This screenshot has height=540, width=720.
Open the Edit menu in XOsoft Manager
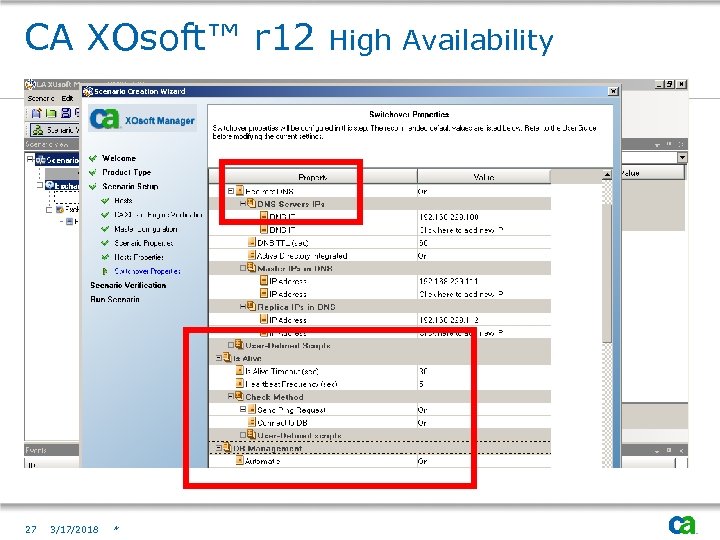point(68,98)
